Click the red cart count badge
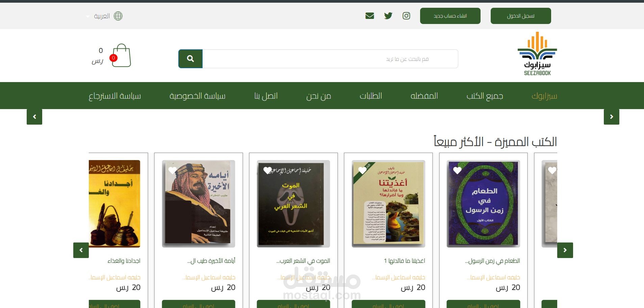 click(x=113, y=58)
